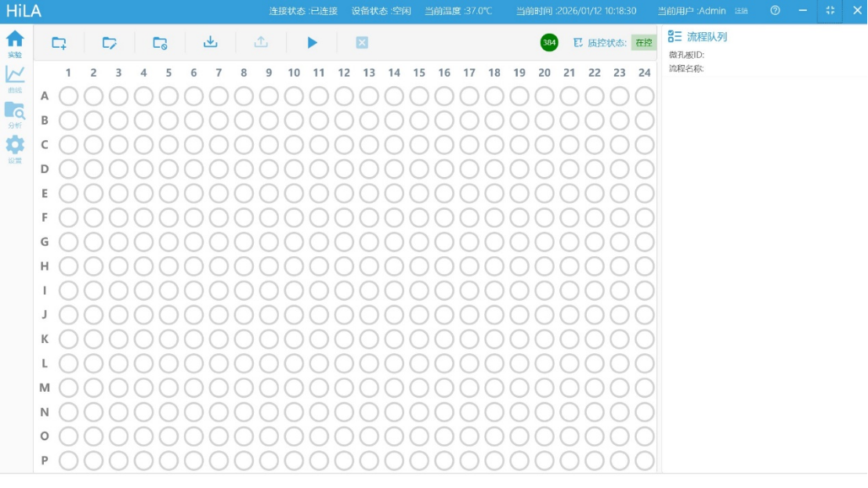Click the edit folder toolbar icon

point(110,43)
